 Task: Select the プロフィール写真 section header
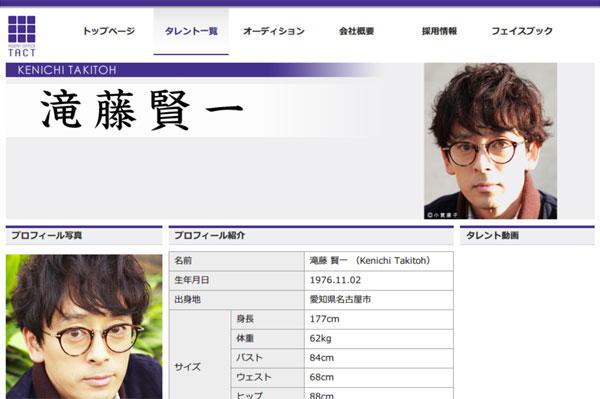point(84,235)
